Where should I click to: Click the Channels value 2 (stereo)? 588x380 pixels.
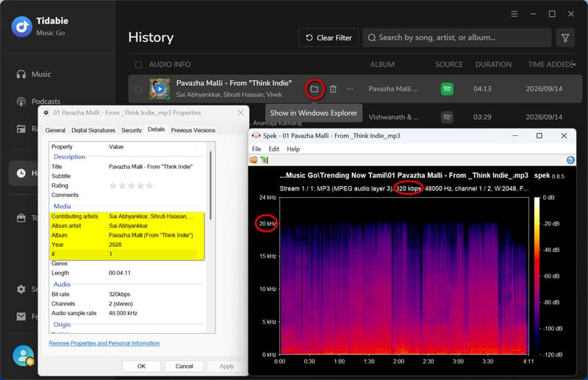(x=121, y=304)
